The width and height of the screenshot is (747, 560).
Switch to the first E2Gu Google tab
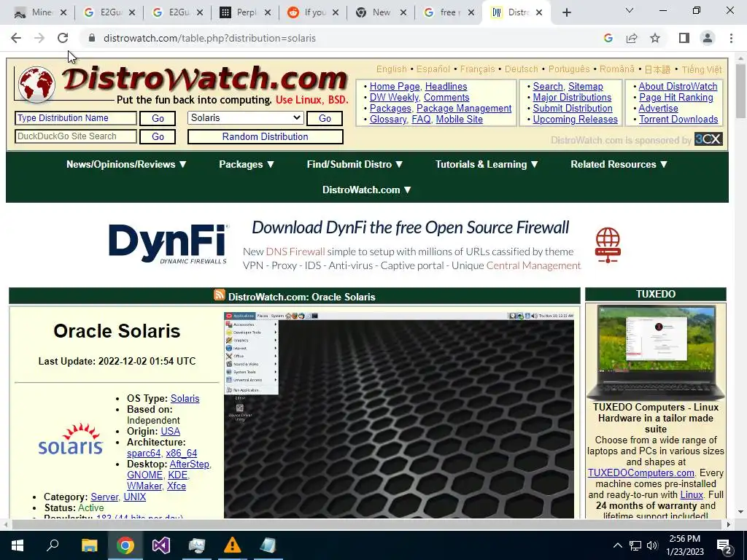(109, 12)
